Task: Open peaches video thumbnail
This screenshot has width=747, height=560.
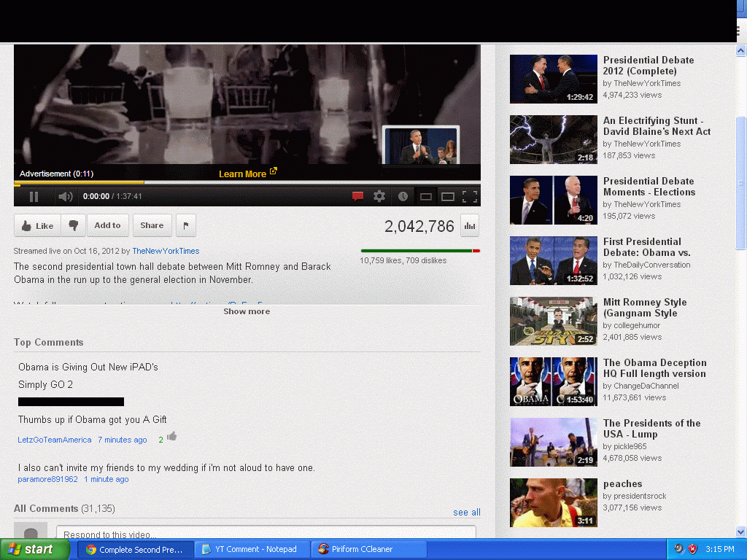Action: coord(554,502)
